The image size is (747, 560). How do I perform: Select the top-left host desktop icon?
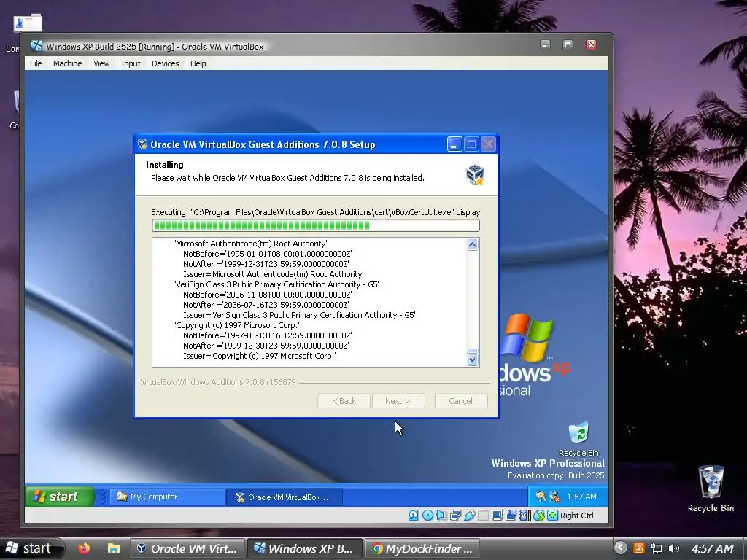(28, 23)
